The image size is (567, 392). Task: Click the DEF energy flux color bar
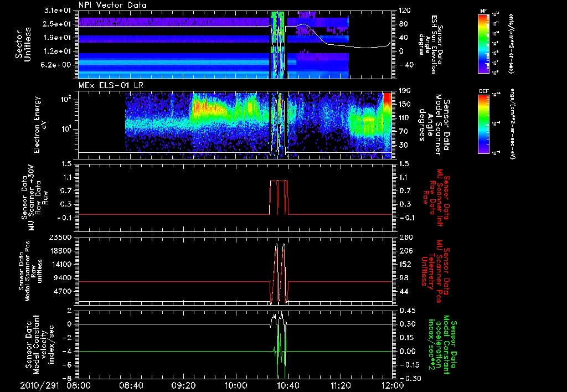(x=484, y=124)
